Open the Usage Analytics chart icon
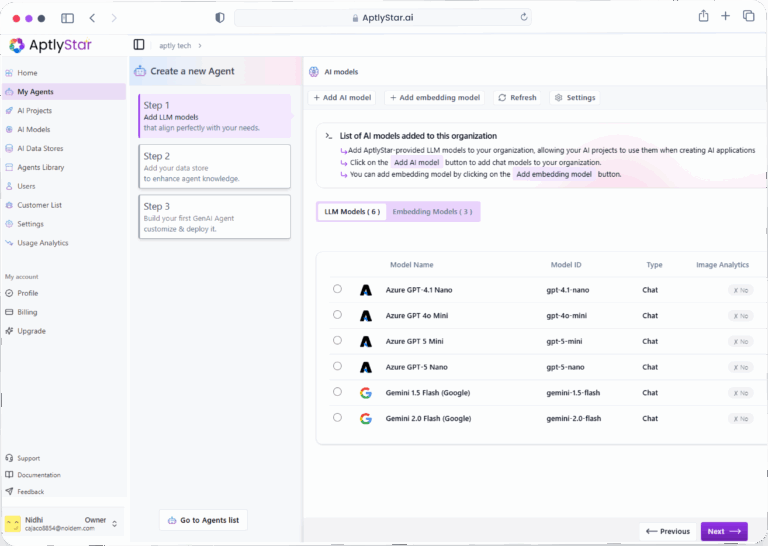 pos(9,243)
